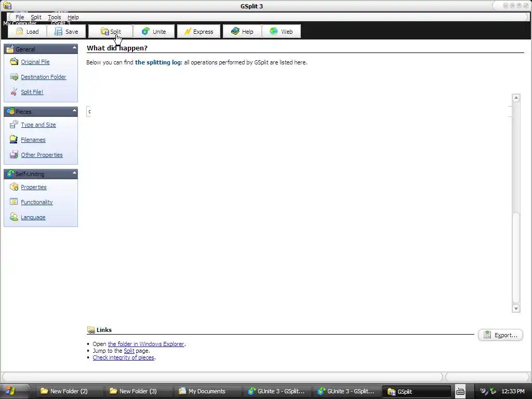Click the Export... button
The image size is (532, 399).
pos(500,335)
